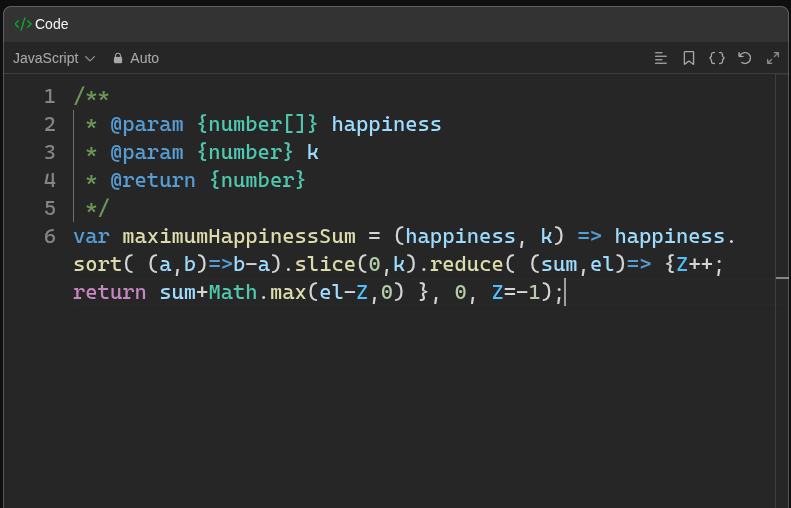This screenshot has height=508, width=791.
Task: Click line number 1 in gutter
Action: [49, 96]
